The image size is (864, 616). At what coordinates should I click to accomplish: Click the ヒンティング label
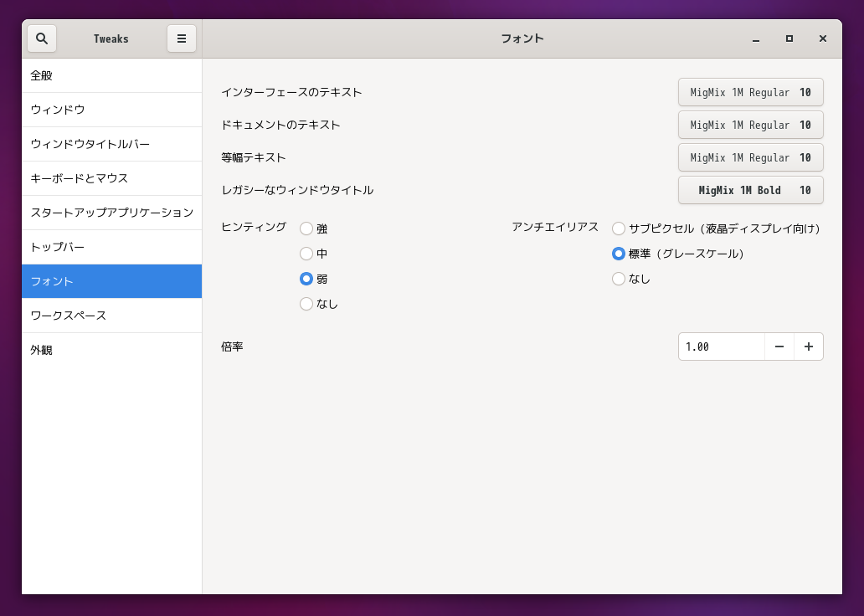254,227
